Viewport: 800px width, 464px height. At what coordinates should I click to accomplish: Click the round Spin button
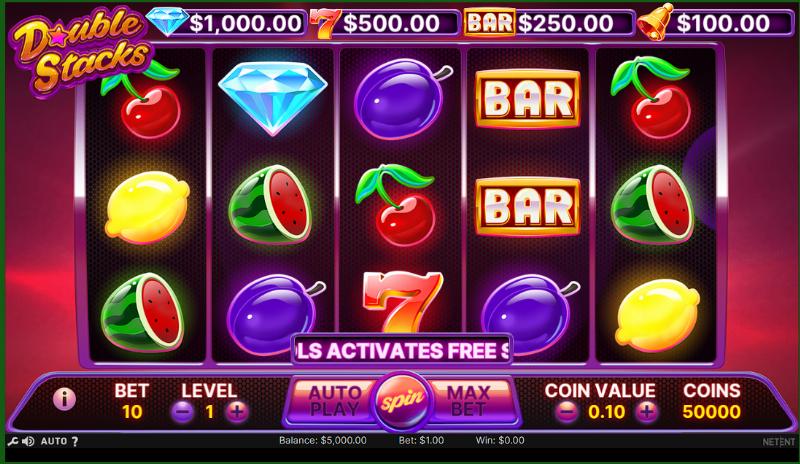(x=402, y=401)
